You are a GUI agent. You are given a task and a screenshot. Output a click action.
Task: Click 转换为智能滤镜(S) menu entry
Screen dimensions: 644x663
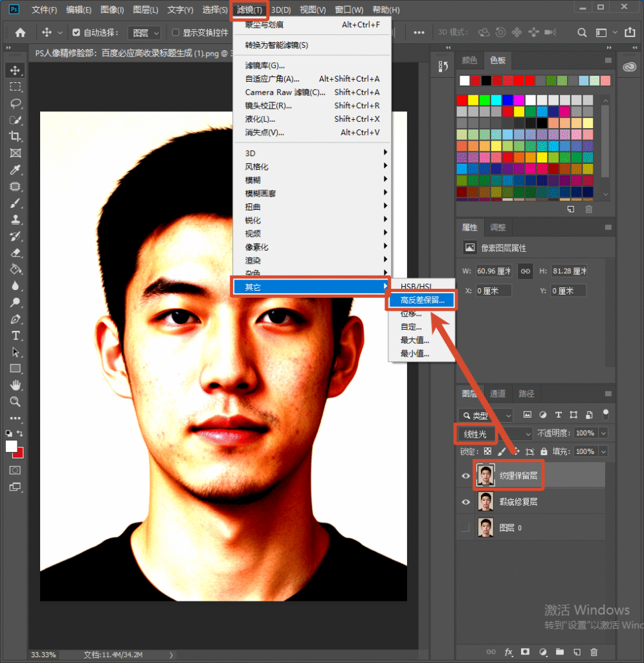[x=312, y=45]
